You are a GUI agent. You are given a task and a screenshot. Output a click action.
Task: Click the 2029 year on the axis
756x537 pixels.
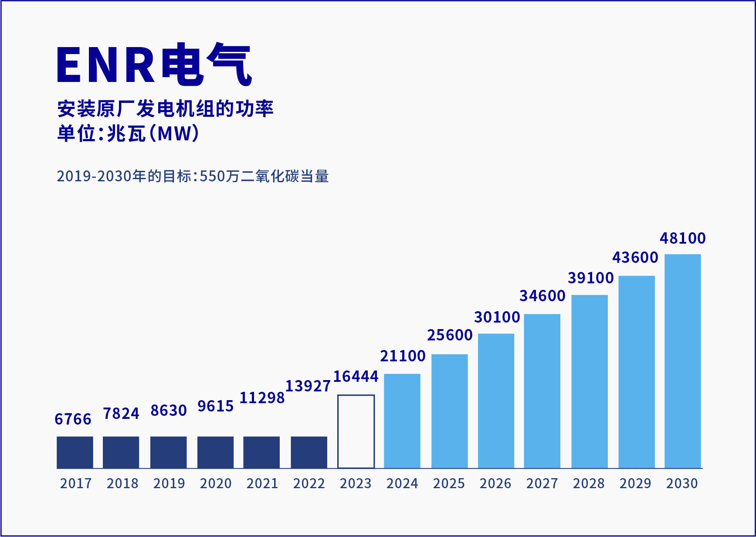pos(635,483)
